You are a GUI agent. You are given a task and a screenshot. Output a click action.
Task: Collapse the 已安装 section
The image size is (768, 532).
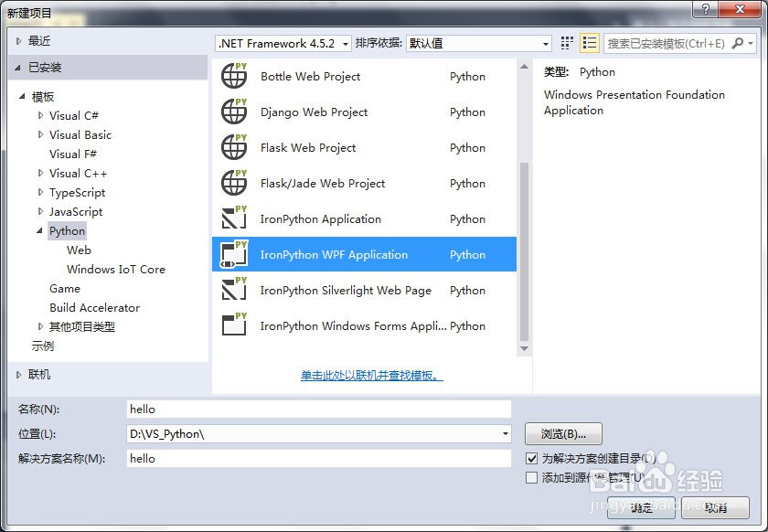point(18,68)
